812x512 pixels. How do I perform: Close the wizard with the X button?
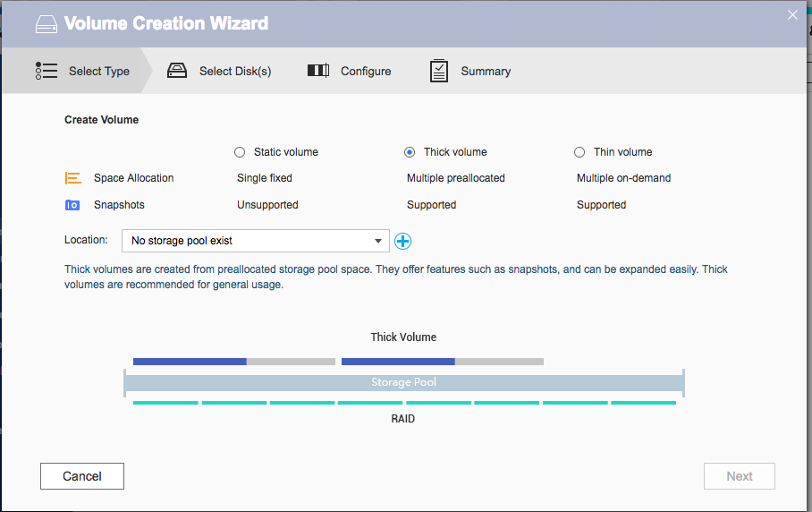(791, 14)
